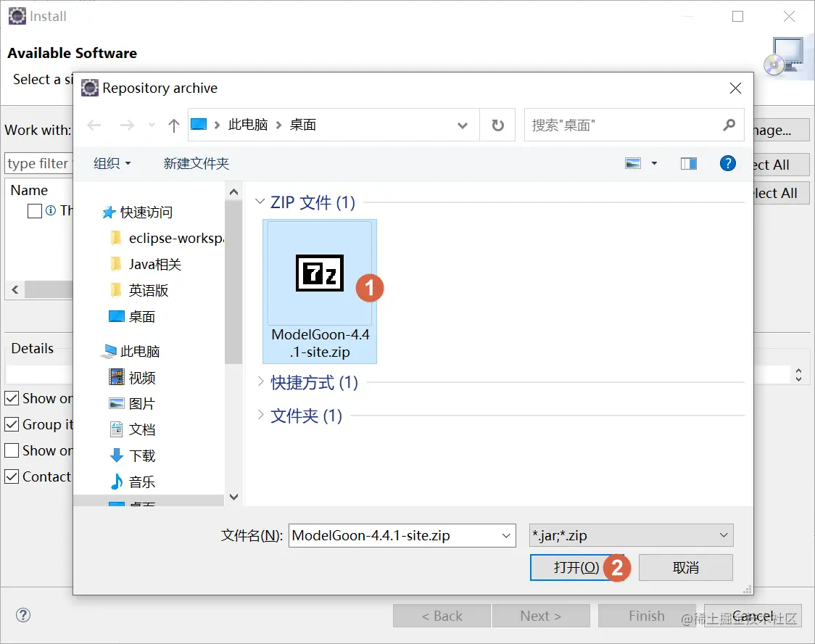This screenshot has width=815, height=644.
Task: Toggle the preview pane icon
Action: tap(687, 163)
